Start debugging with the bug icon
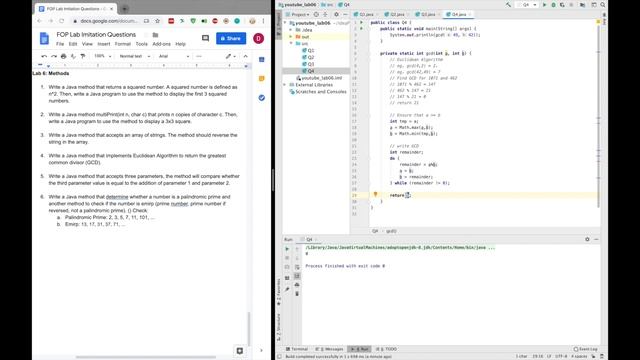This screenshot has height=360, width=640. click(x=553, y=5)
